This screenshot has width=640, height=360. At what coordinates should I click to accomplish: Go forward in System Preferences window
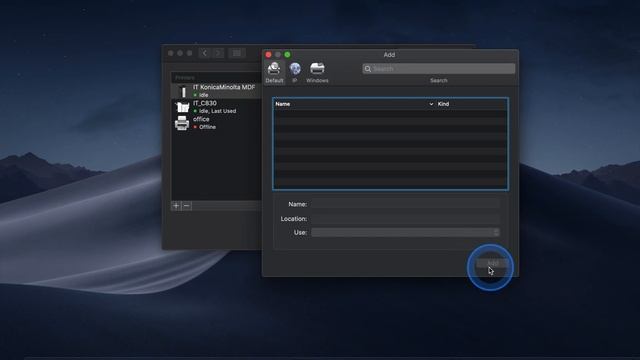218,53
